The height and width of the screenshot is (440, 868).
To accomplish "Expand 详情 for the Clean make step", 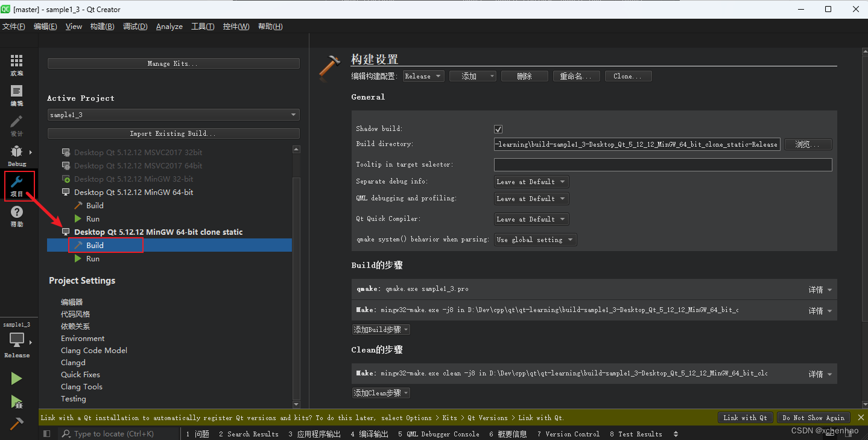I will point(820,374).
